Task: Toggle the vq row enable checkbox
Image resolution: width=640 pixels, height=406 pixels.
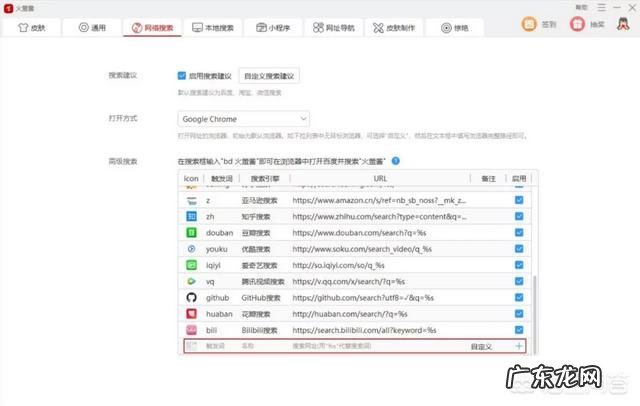Action: pyautogui.click(x=519, y=281)
